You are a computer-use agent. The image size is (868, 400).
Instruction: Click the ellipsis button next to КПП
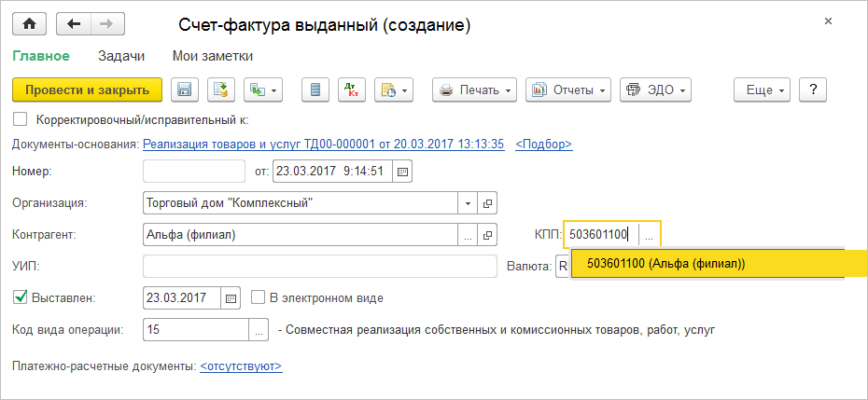650,236
